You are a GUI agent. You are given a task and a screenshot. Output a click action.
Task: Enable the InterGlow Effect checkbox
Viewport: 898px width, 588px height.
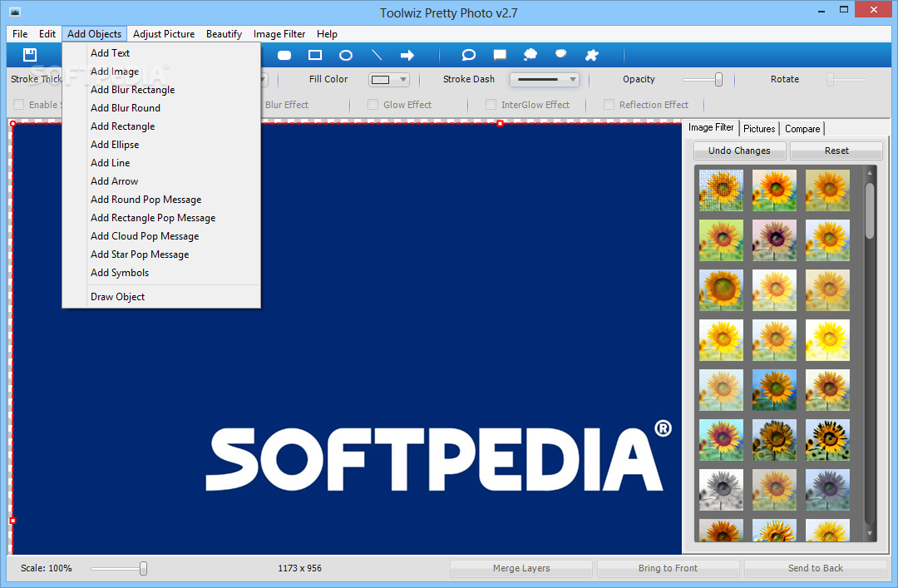(x=491, y=104)
